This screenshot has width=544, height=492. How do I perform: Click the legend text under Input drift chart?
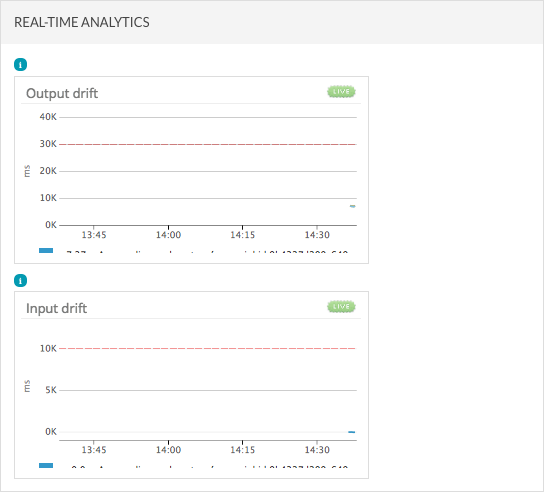(210, 466)
